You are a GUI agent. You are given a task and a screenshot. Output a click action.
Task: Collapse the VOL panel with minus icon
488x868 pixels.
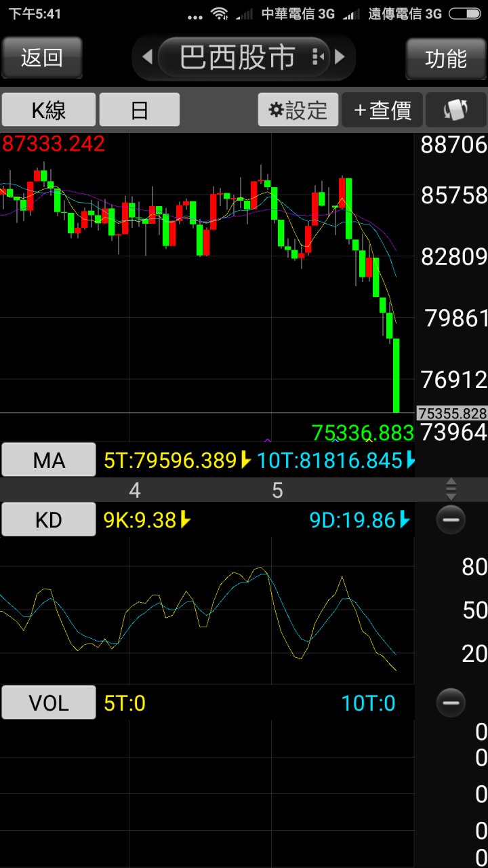pyautogui.click(x=451, y=703)
